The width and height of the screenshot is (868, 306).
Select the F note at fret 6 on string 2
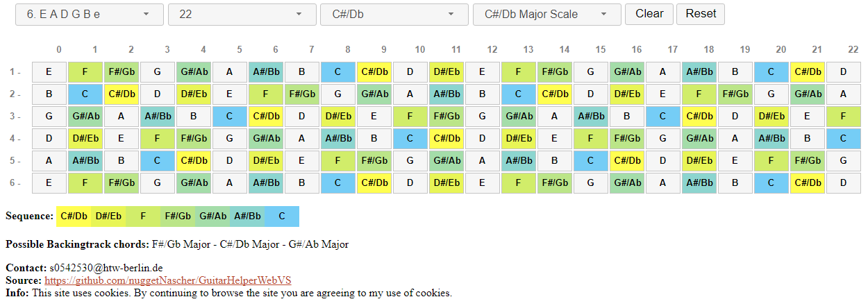[265, 94]
